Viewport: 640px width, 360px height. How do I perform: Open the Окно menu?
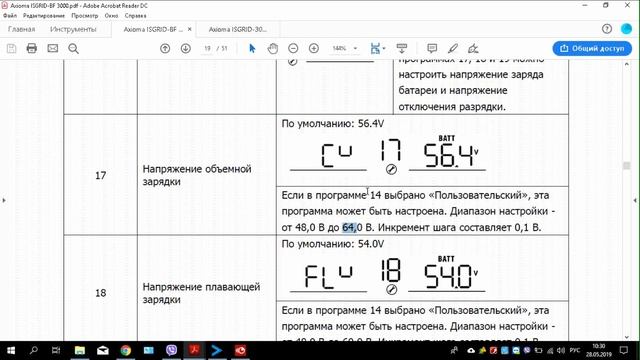coord(111,16)
